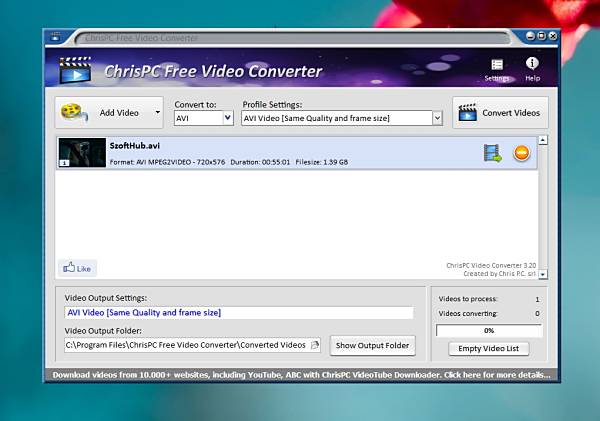This screenshot has width=600, height=421.
Task: Click the 'Videos converting:' label
Action: (x=468, y=313)
